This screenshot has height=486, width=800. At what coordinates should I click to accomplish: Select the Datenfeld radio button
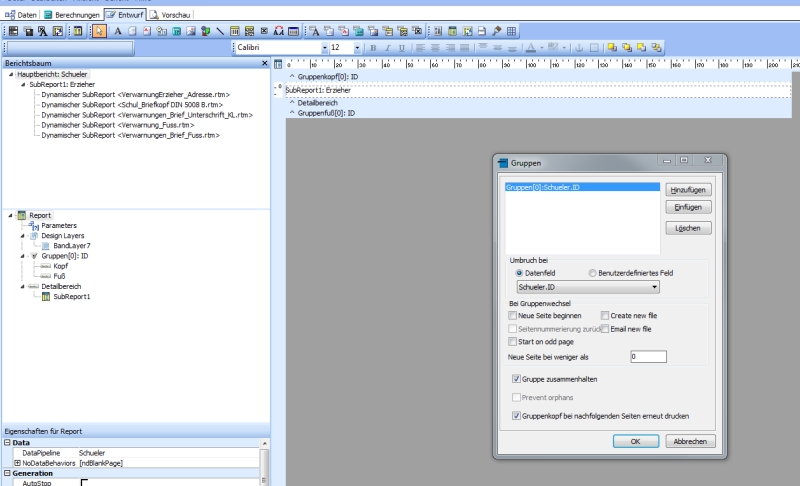pyautogui.click(x=519, y=273)
